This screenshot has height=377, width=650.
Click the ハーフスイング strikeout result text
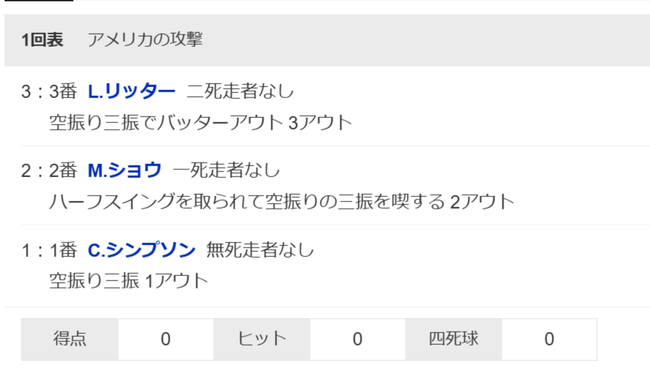281,202
